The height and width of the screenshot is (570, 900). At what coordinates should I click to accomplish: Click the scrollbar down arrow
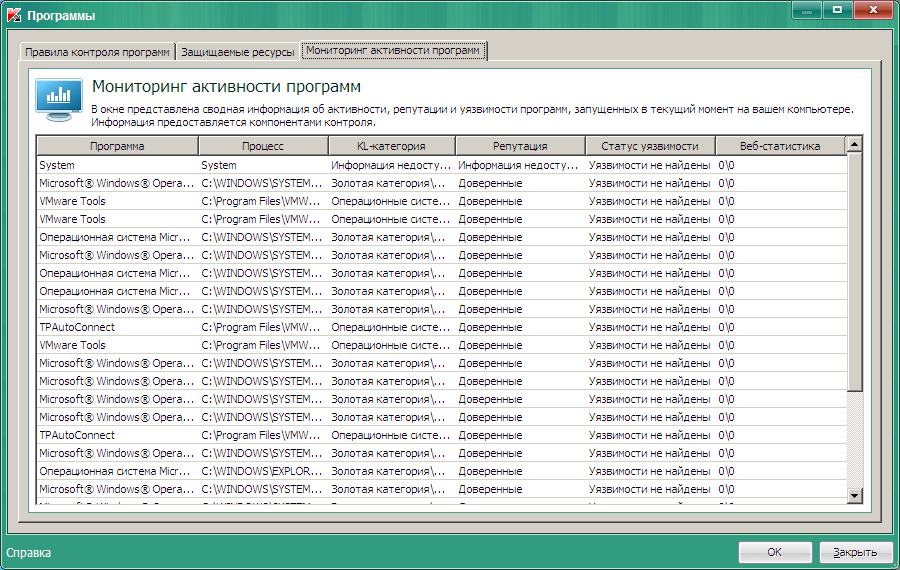coord(855,495)
